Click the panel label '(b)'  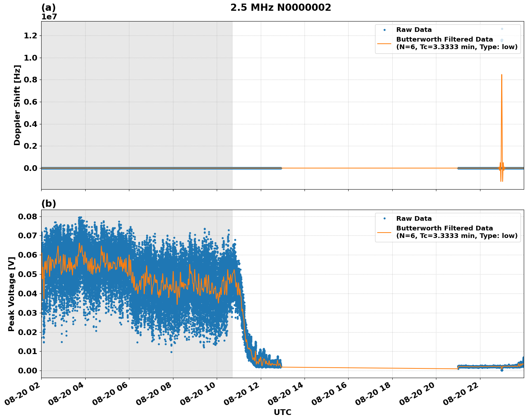tap(49, 204)
